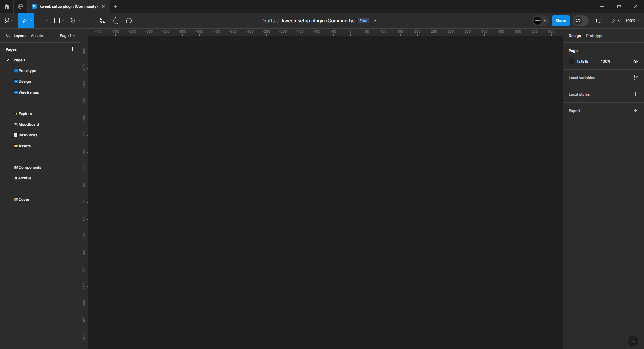Screen dimensions: 644x349
Task: Select the Pen tool
Action: [73, 21]
